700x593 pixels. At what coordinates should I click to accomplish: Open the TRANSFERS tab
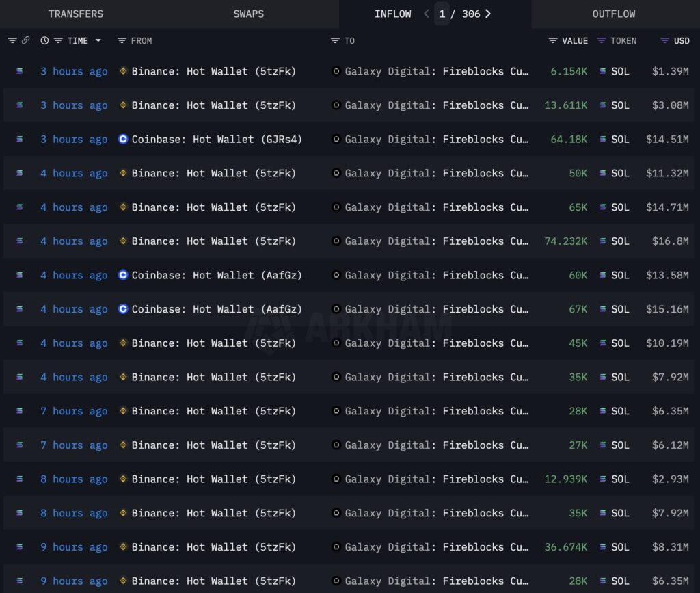tap(75, 14)
